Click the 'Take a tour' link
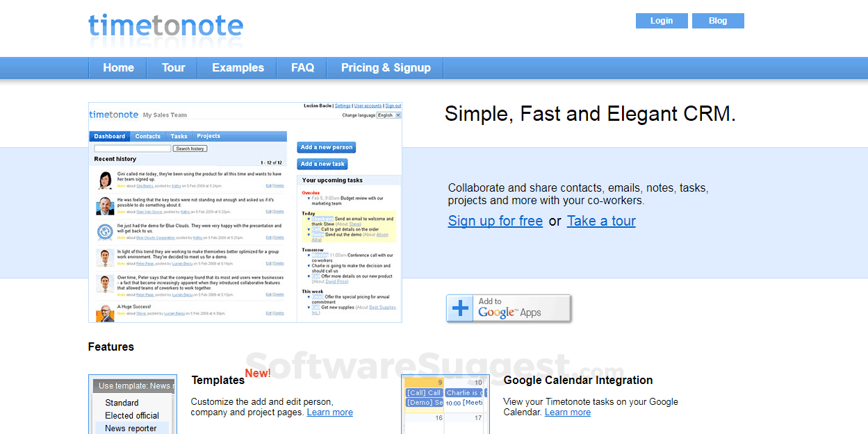Image resolution: width=868 pixels, height=434 pixels. [x=601, y=221]
